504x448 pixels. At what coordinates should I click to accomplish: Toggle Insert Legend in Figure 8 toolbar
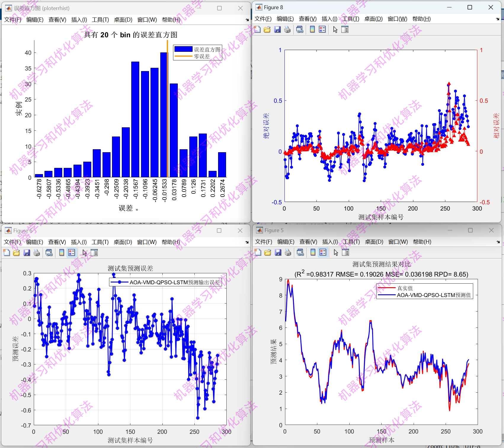coord(322,29)
